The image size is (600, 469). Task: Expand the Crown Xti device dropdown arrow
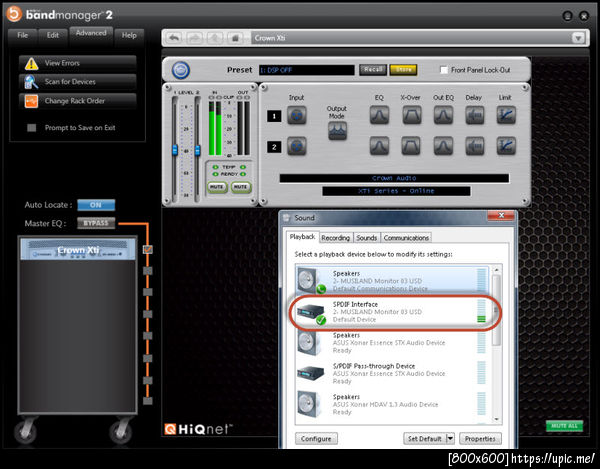[x=578, y=38]
